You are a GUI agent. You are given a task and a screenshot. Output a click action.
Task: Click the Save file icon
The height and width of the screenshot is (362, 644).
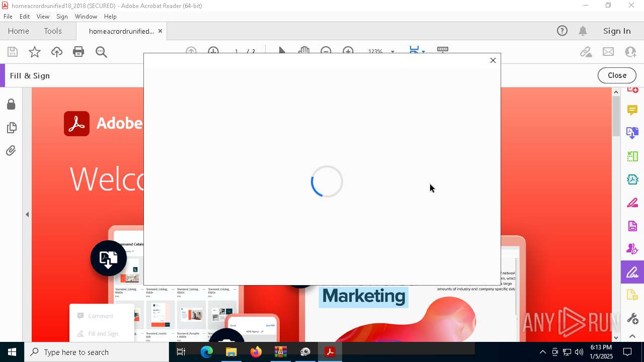13,52
